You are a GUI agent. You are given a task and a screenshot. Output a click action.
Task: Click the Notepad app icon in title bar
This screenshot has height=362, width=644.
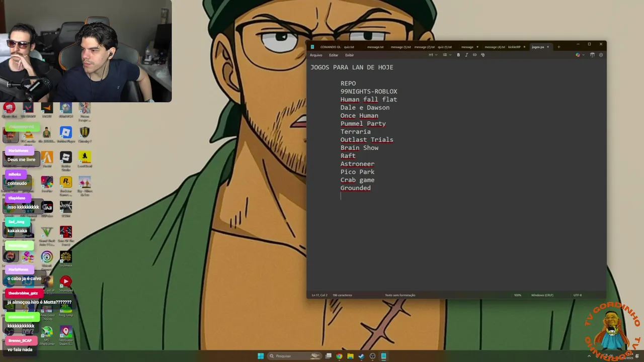click(312, 47)
